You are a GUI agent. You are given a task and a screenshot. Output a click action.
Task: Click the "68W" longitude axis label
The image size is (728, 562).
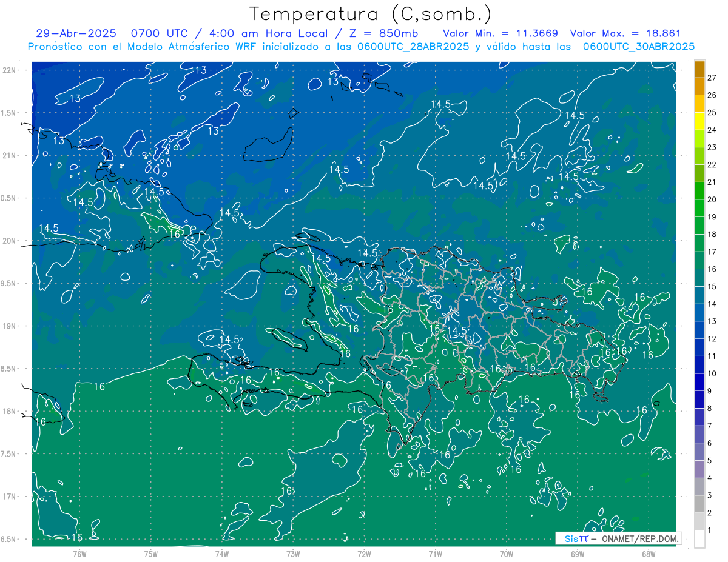point(649,554)
